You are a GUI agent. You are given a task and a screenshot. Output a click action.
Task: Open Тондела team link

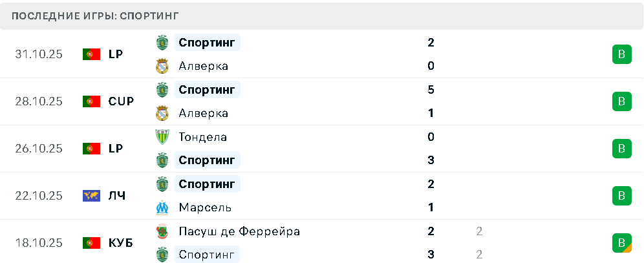[x=202, y=137]
